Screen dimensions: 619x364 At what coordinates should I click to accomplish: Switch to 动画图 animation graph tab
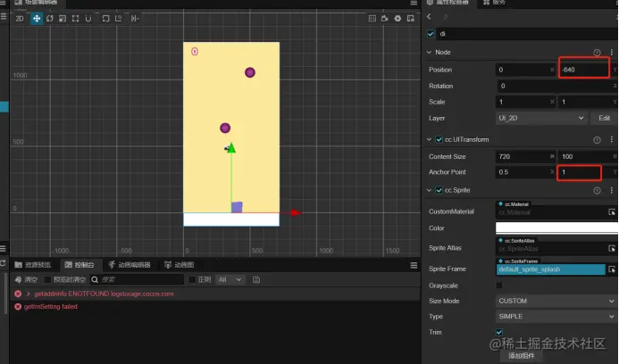coord(180,265)
